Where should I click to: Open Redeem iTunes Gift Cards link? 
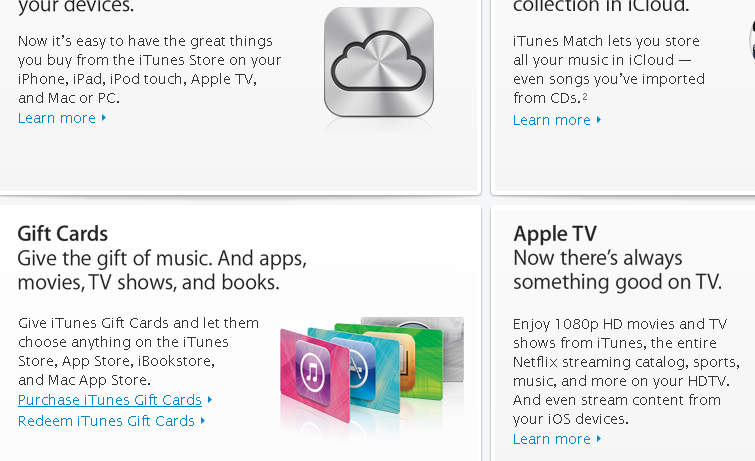[106, 421]
